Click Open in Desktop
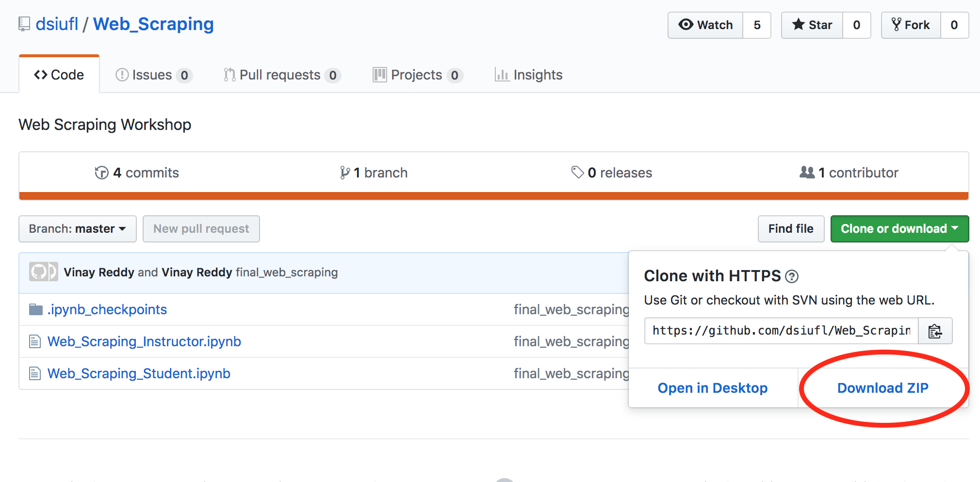980x482 pixels. 713,388
